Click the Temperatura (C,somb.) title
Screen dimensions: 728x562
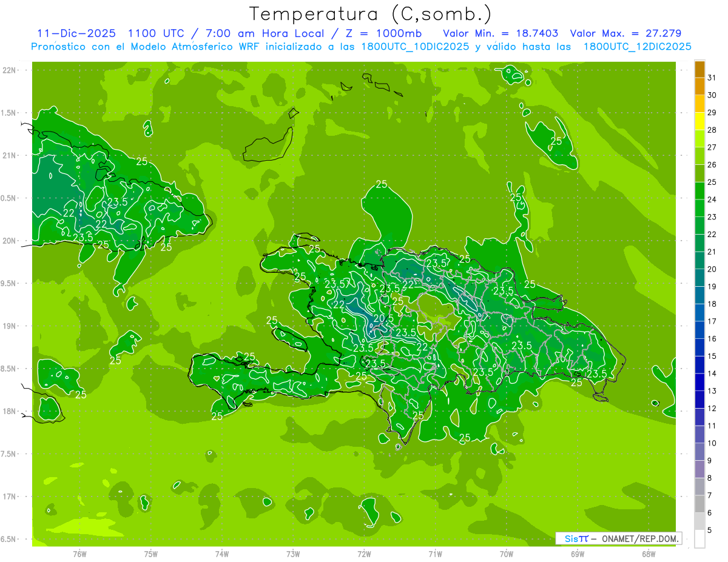(370, 14)
